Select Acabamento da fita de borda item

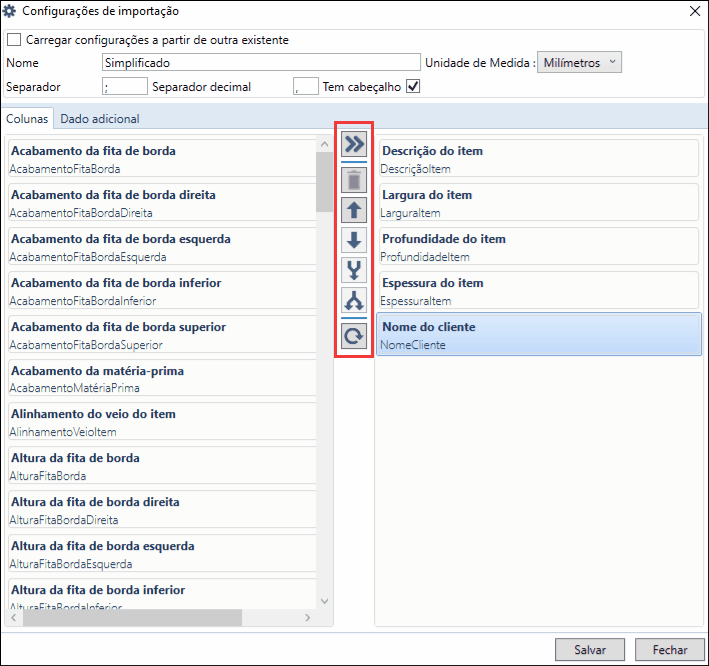coord(162,159)
